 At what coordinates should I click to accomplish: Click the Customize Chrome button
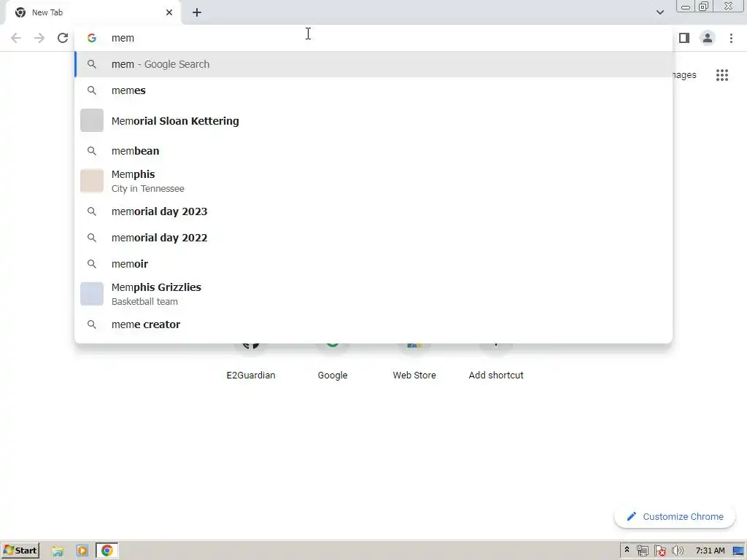tap(675, 517)
